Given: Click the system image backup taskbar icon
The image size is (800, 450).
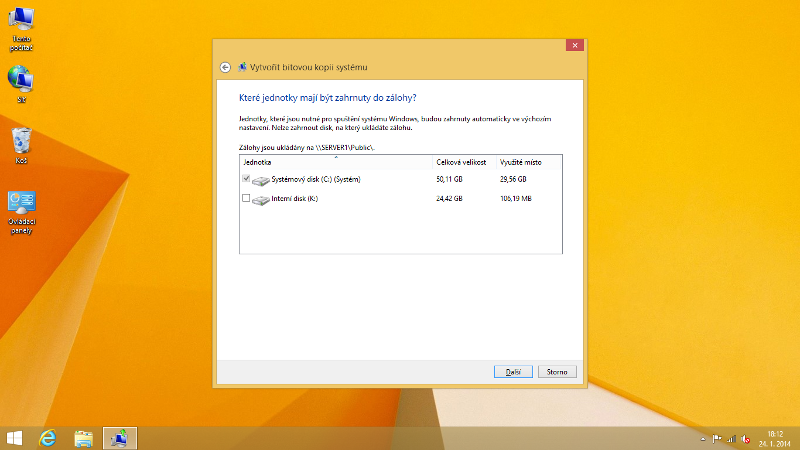Looking at the screenshot, I should coord(120,438).
